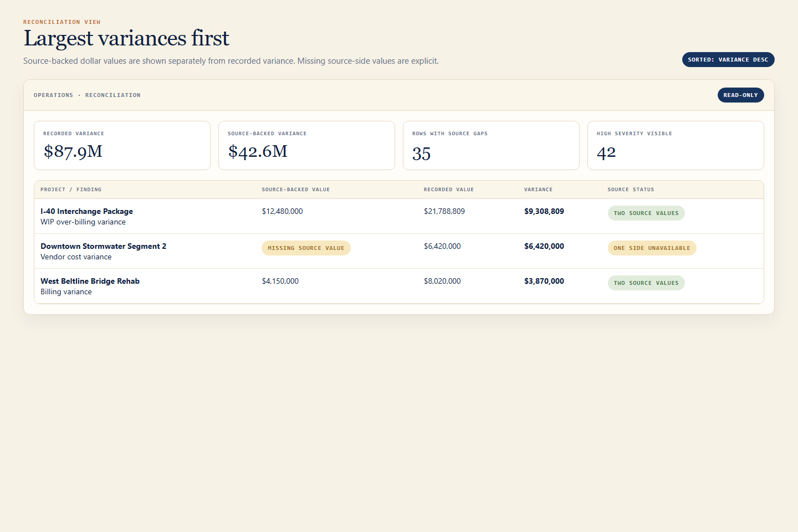
Task: Open the Rows With Source Gaps card
Action: tap(491, 145)
